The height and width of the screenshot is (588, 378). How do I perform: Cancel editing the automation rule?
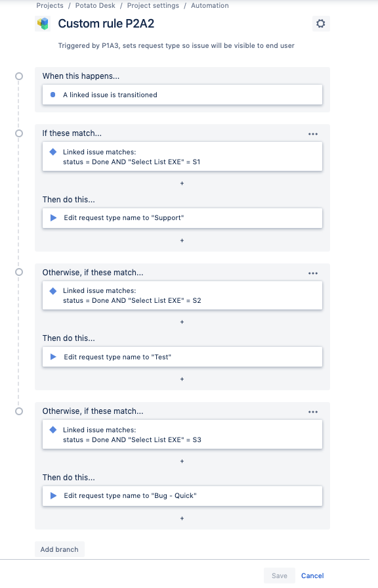tap(312, 576)
